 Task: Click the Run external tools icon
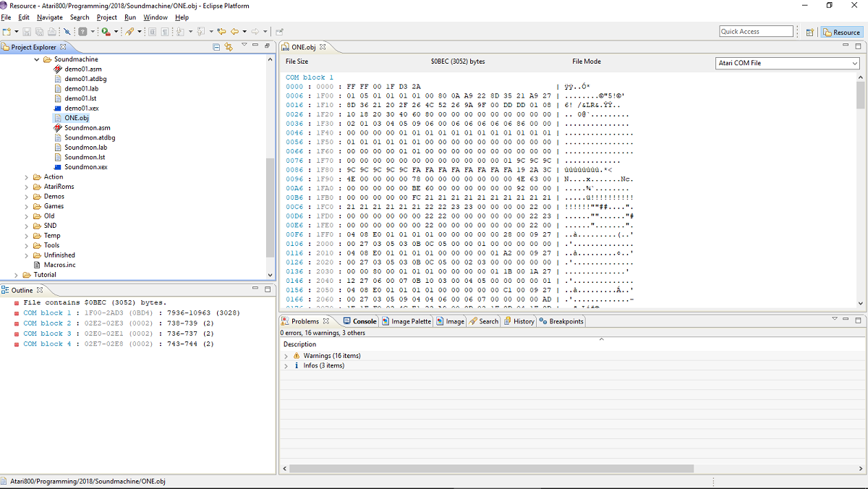pyautogui.click(x=106, y=32)
